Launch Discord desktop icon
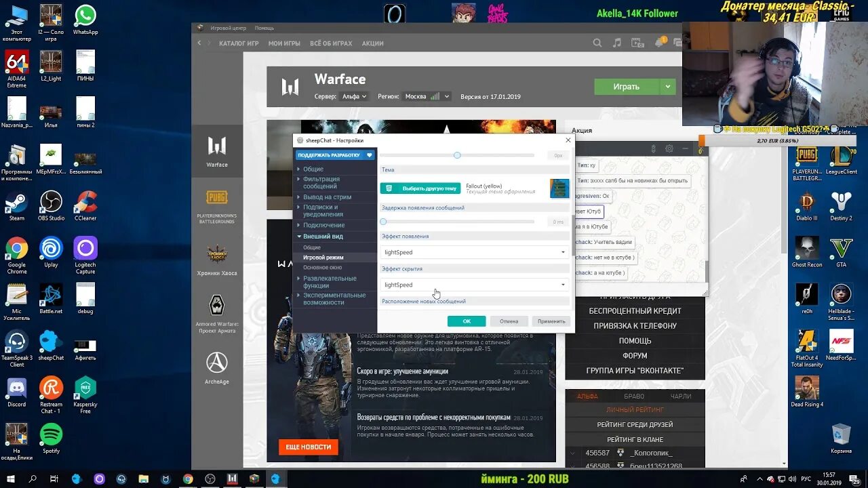The height and width of the screenshot is (488, 868). pos(17,392)
